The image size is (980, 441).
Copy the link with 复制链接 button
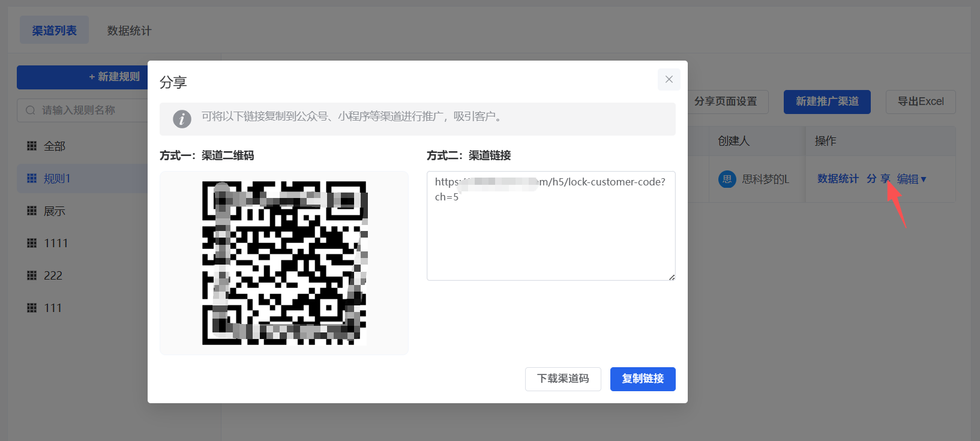[x=643, y=379]
